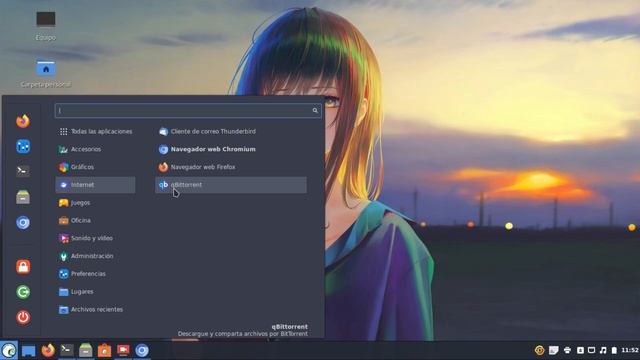Image resolution: width=640 pixels, height=360 pixels.
Task: Focus the application menu search box
Action: pos(188,111)
